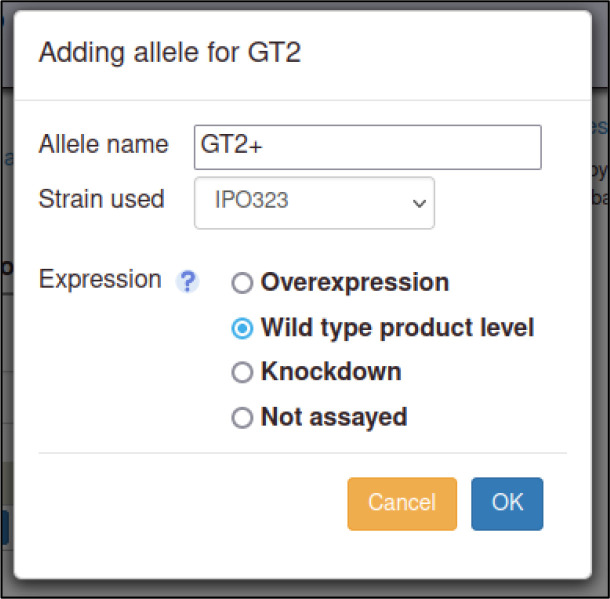This screenshot has height=599, width=610.
Task: Select the Overexpression radio button
Action: pyautogui.click(x=242, y=282)
